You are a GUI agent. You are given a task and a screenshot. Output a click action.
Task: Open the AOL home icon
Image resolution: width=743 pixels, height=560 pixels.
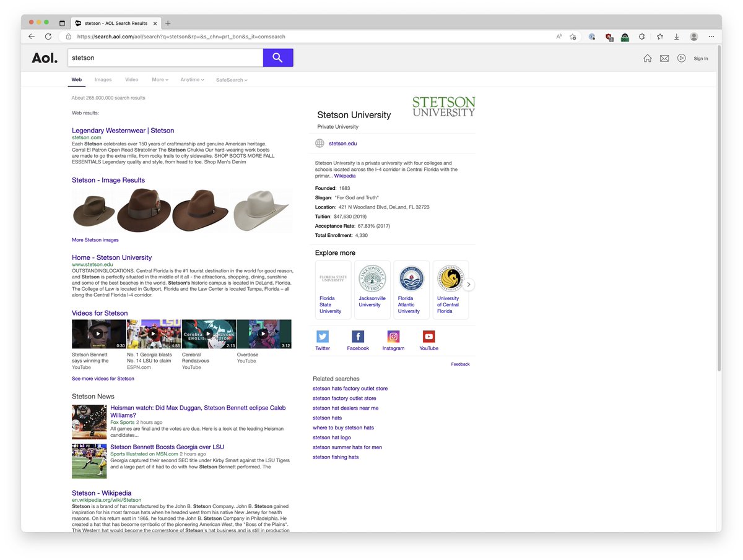pyautogui.click(x=647, y=58)
